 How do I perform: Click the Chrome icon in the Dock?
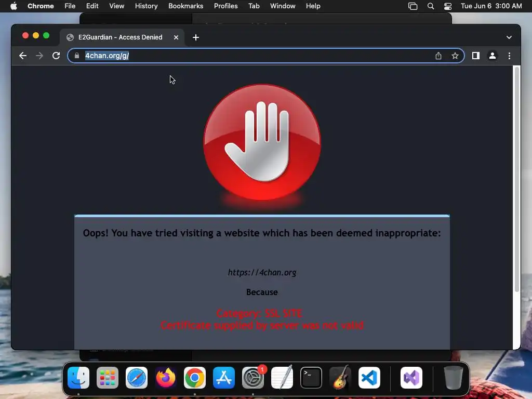195,378
